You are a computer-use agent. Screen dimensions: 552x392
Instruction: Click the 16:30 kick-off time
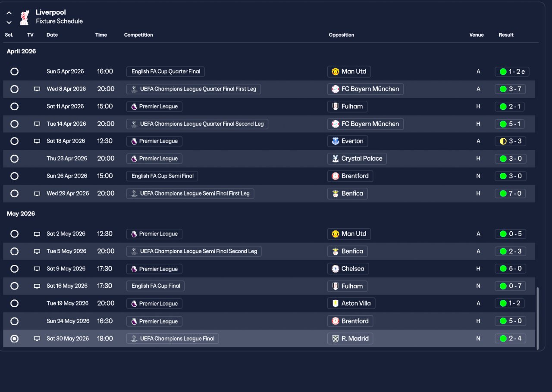click(105, 321)
